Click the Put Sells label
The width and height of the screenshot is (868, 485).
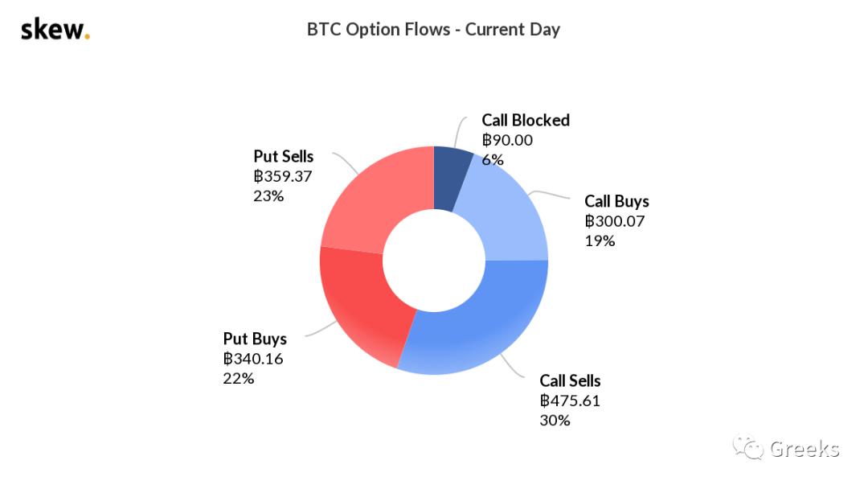tap(284, 157)
